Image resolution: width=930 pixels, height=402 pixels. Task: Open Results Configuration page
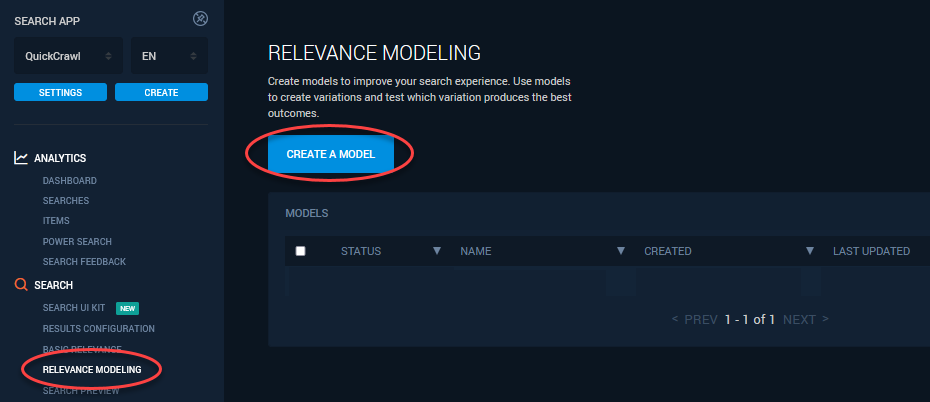[98, 329]
